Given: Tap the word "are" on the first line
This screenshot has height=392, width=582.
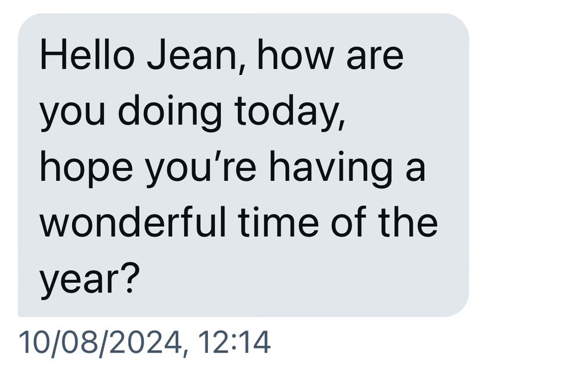Looking at the screenshot, I should click(x=375, y=58).
